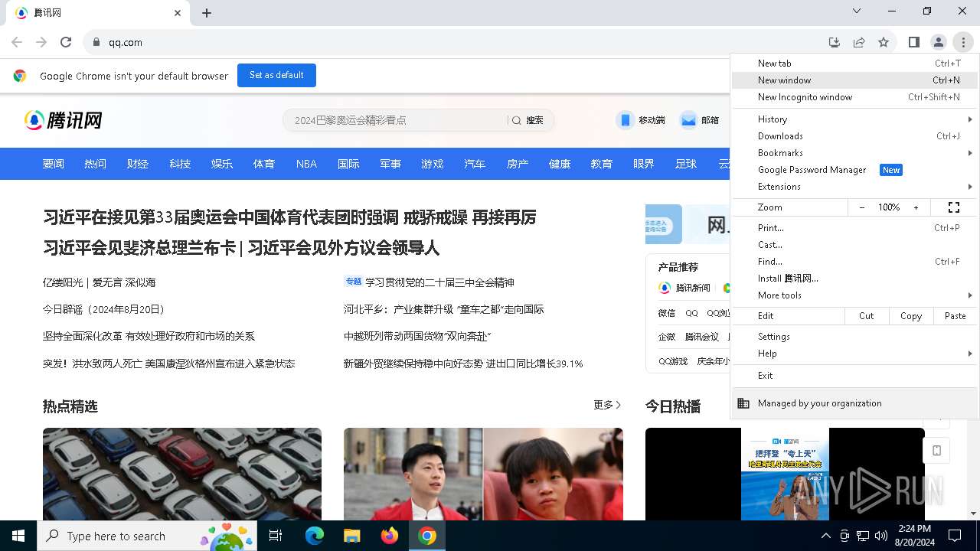
Task: Open a new tab with plus button
Action: (207, 13)
